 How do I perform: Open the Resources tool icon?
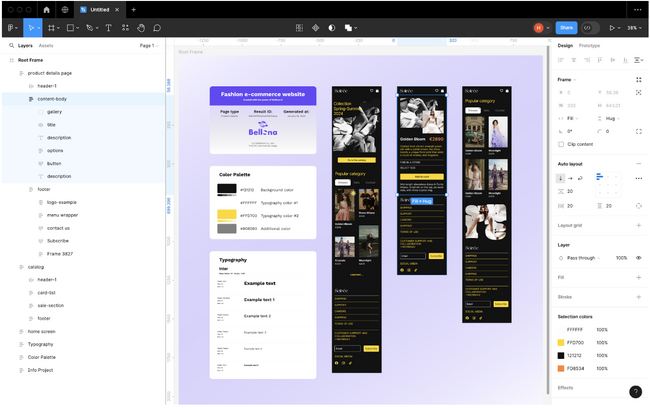coord(125,28)
